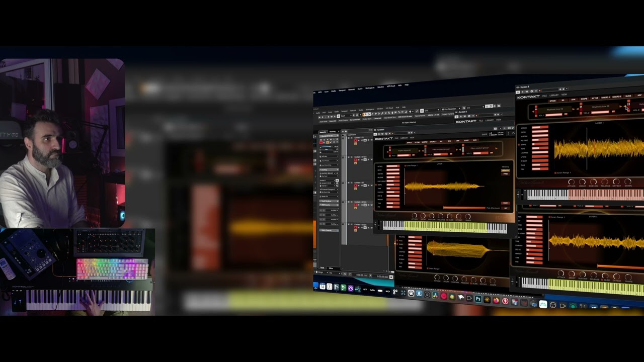Toggle record enable on track Kontakt 8 01
The width and height of the screenshot is (644, 362).
[356, 141]
